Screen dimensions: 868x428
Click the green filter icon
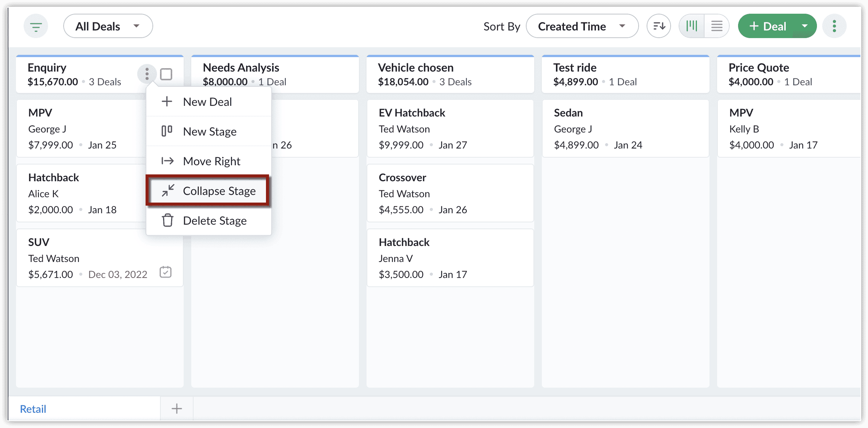[36, 26]
